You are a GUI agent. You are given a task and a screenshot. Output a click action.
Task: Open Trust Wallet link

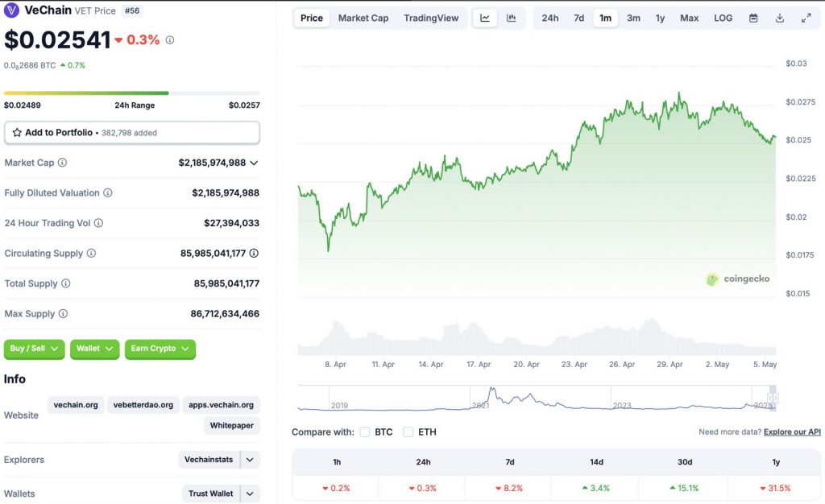(211, 494)
